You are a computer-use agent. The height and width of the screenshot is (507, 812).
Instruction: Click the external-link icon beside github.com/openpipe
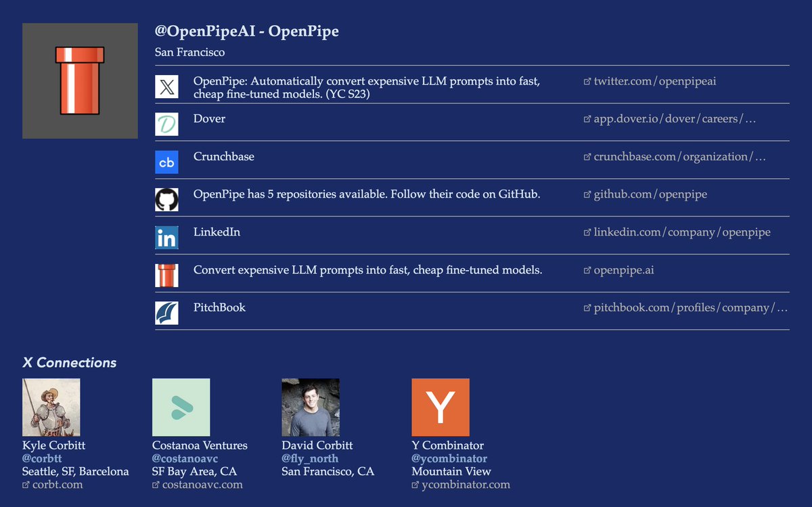tap(587, 195)
